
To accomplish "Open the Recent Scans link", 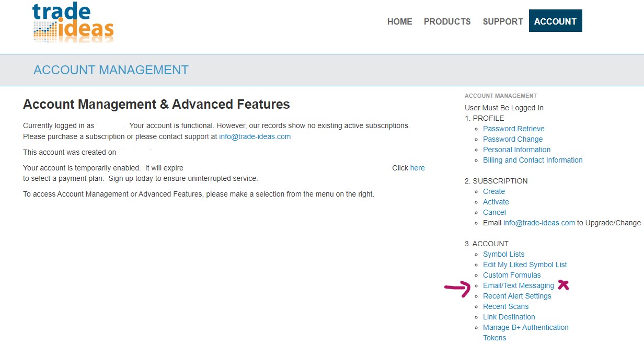I will (505, 306).
